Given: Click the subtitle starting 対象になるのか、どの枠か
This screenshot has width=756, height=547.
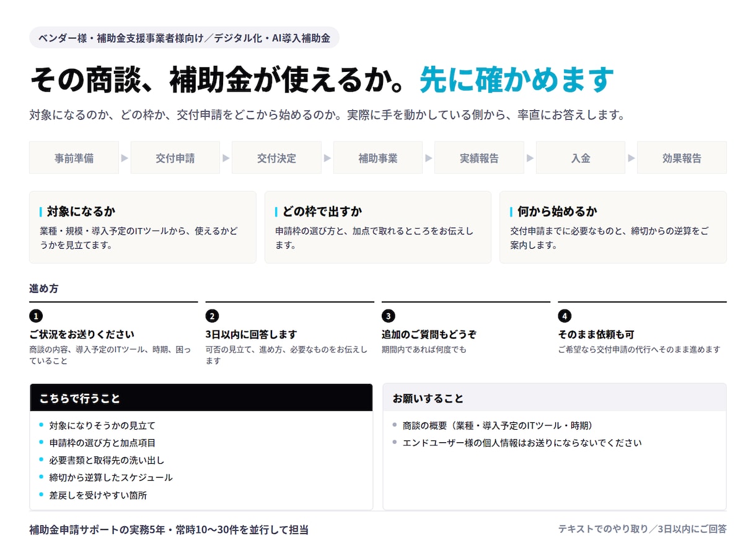Looking at the screenshot, I should [x=327, y=115].
